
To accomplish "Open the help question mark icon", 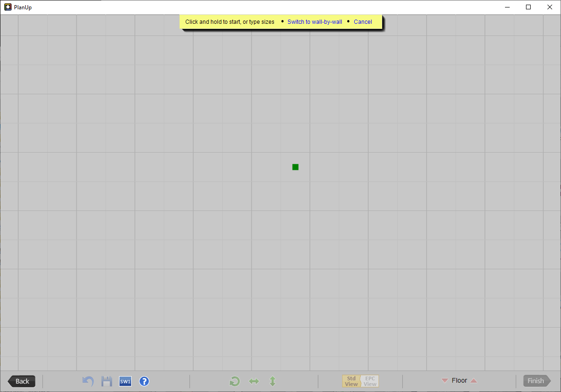I will coord(144,381).
